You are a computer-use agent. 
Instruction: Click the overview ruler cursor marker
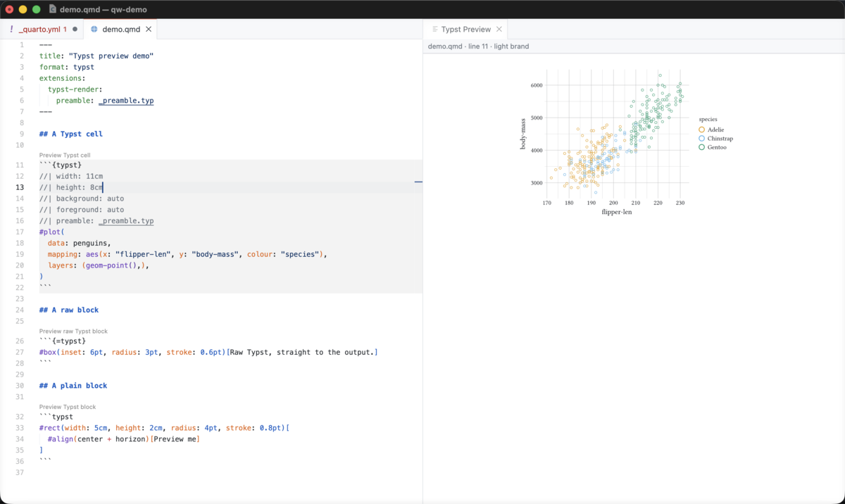(x=418, y=182)
